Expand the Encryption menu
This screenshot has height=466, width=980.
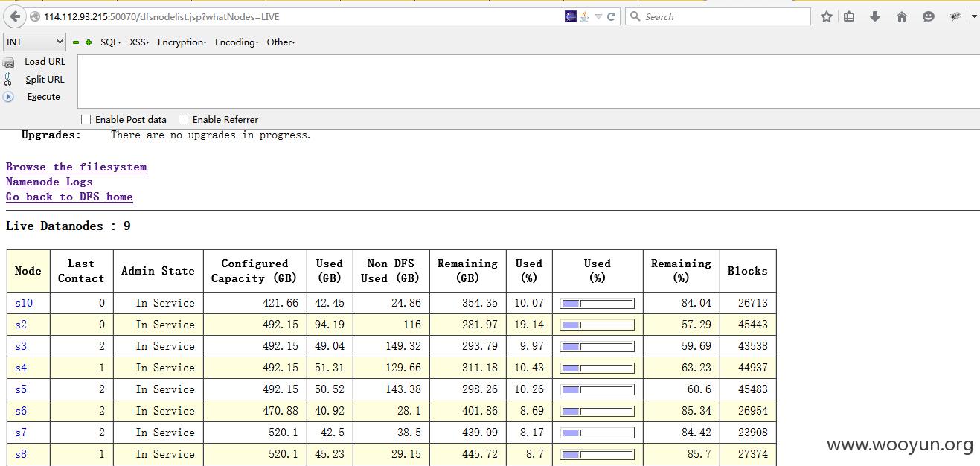182,42
